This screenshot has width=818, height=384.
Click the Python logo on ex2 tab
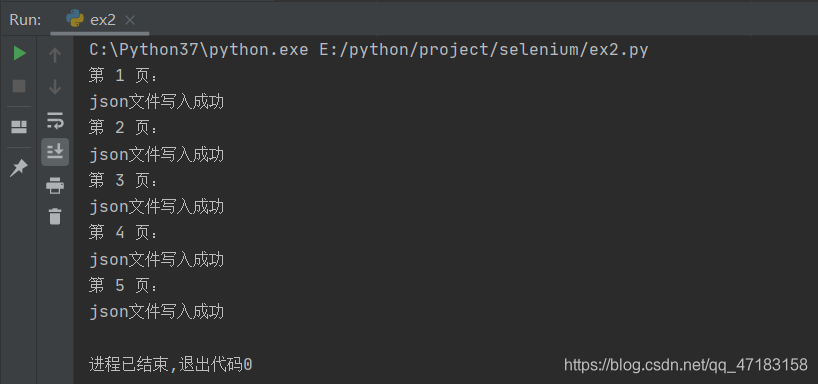click(x=75, y=19)
